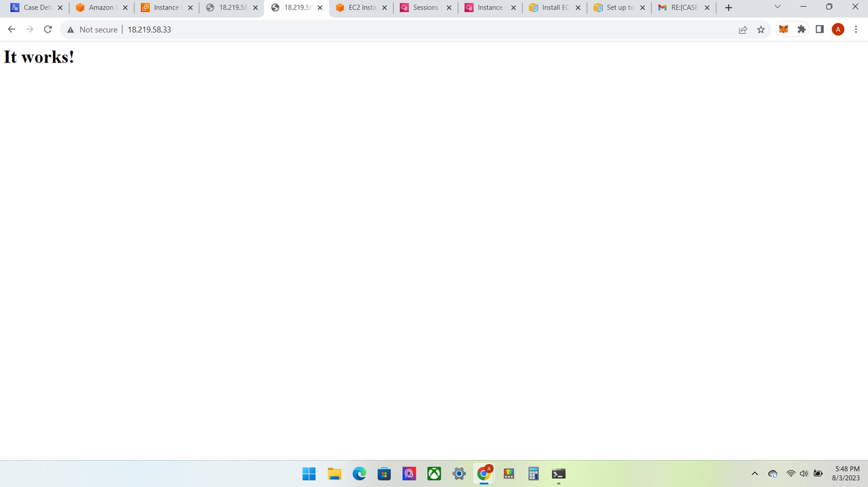Image resolution: width=868 pixels, height=487 pixels.
Task: Close the active 18.219.58 tab
Action: click(x=320, y=8)
